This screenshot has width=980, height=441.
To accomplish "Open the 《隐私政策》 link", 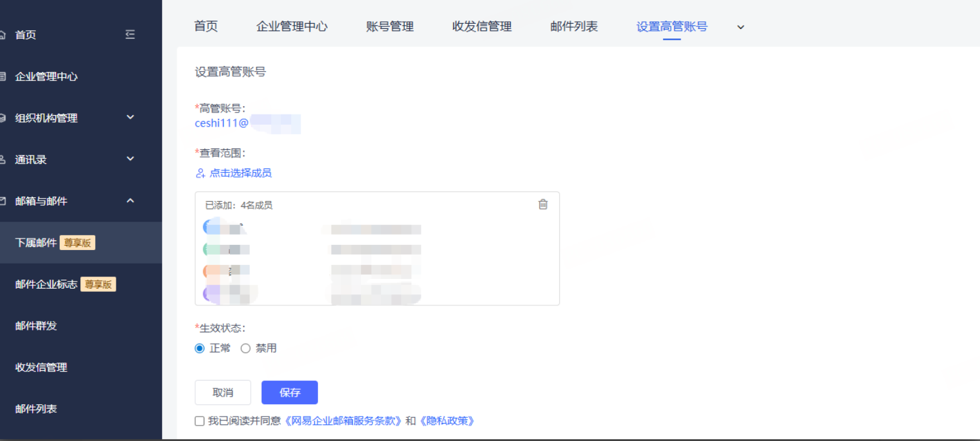I will 448,421.
